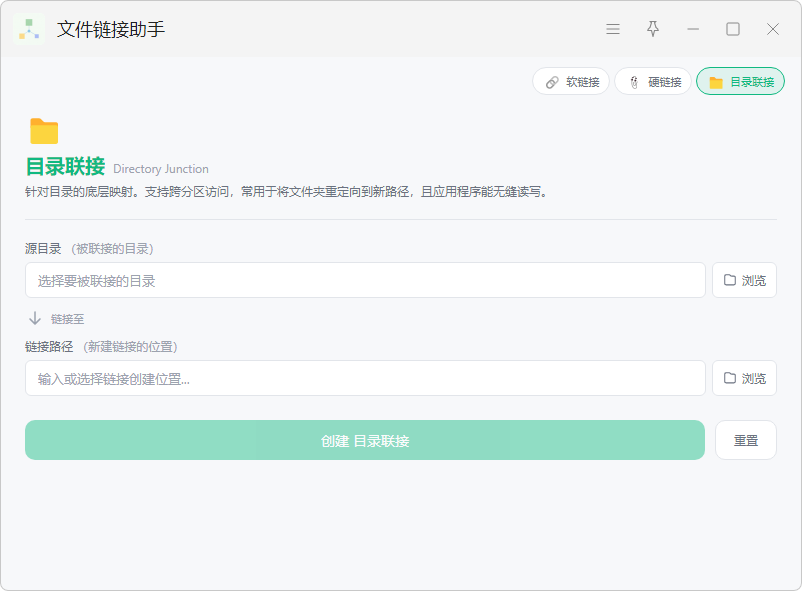Reset the form with 重置
Viewport: 802px width, 591px height.
coord(746,440)
